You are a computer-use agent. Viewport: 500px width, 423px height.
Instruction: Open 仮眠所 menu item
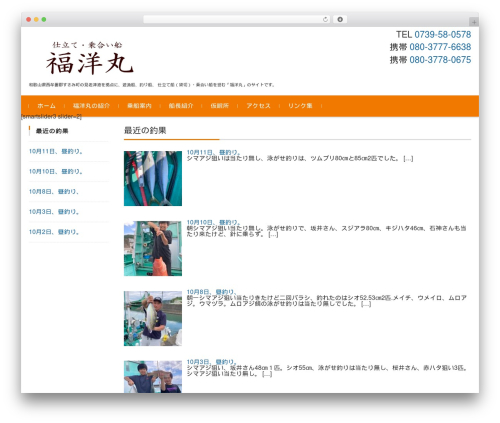click(219, 106)
